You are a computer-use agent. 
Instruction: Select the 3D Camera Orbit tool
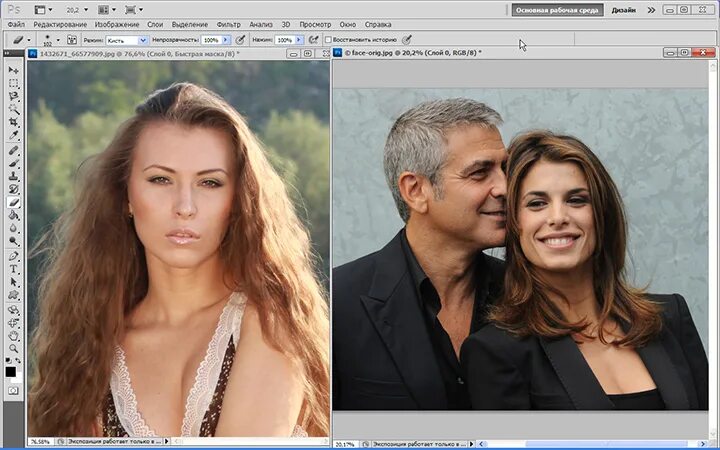[13, 322]
